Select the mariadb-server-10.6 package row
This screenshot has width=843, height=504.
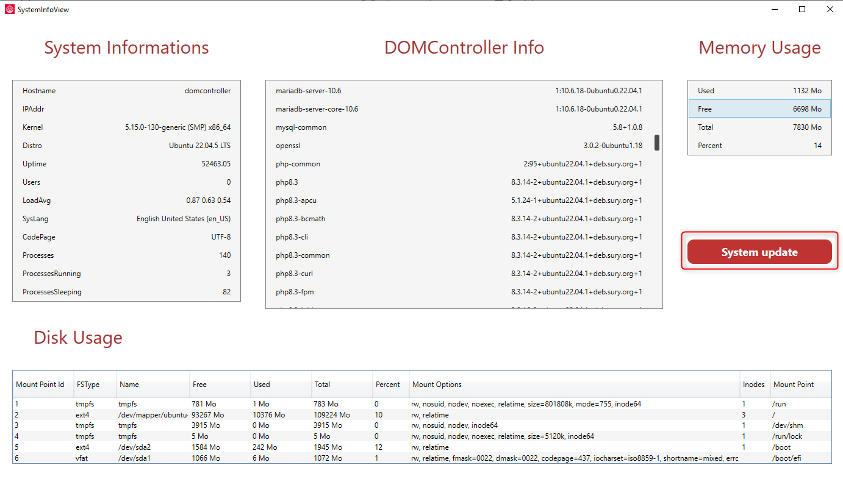[459, 91]
